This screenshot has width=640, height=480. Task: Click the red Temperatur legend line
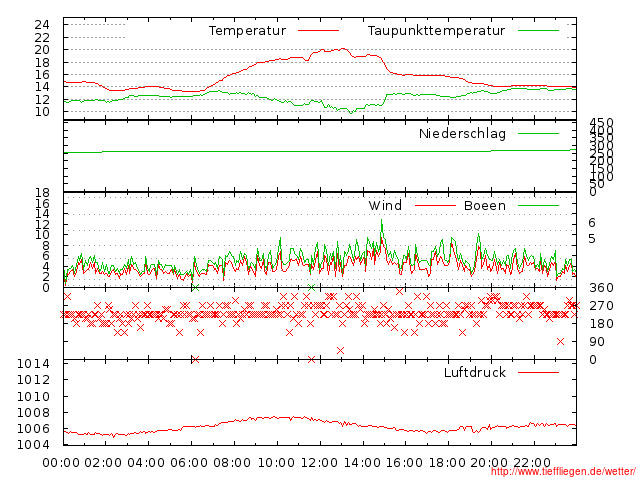coord(318,31)
